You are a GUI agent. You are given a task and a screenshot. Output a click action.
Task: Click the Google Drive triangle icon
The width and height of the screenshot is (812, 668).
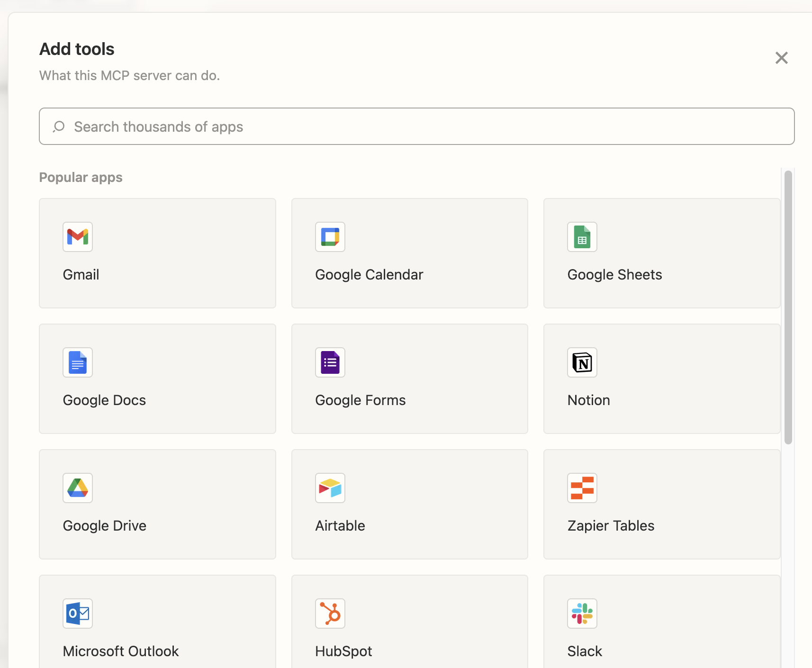(78, 488)
